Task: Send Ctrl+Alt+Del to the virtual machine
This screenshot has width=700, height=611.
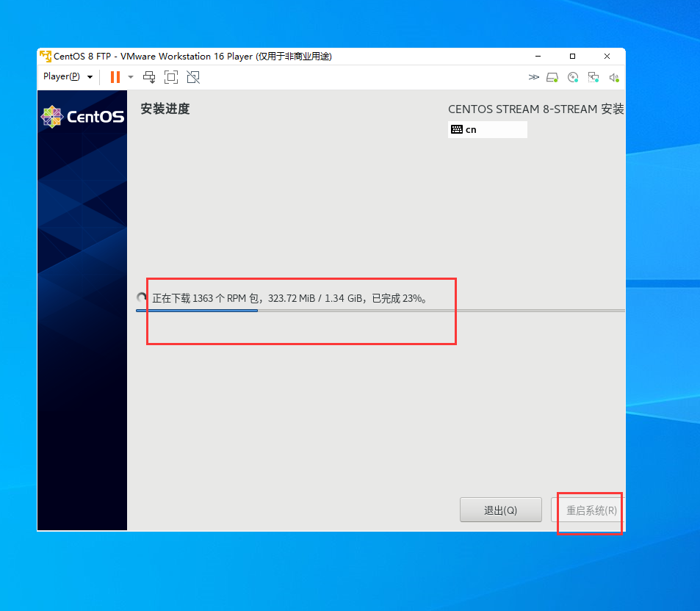Action: (149, 77)
